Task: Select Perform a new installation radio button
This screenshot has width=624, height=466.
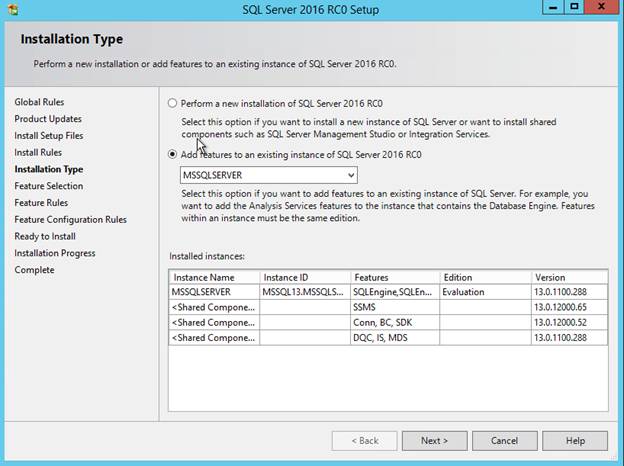Action: pos(172,103)
